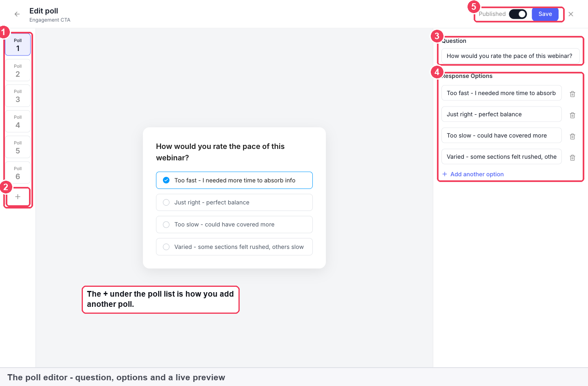Go back using the left arrow icon
Screen dimensions: 588x386
[17, 14]
